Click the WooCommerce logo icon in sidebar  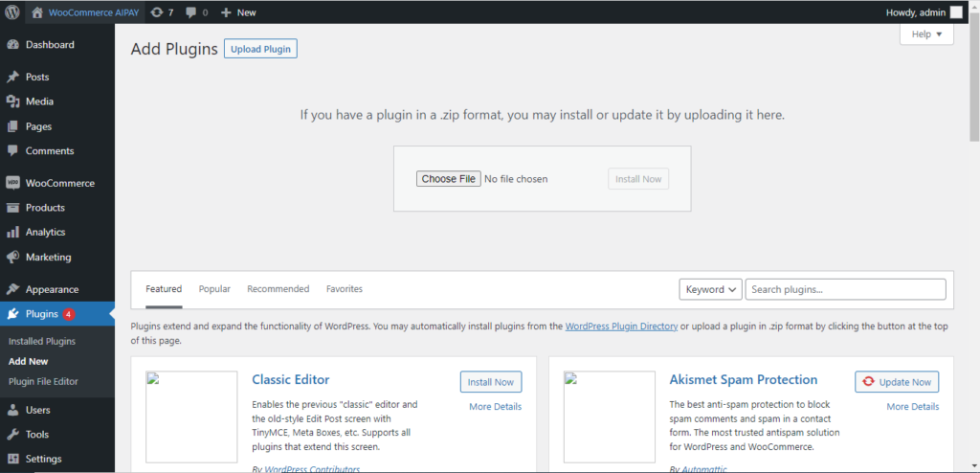[x=11, y=183]
